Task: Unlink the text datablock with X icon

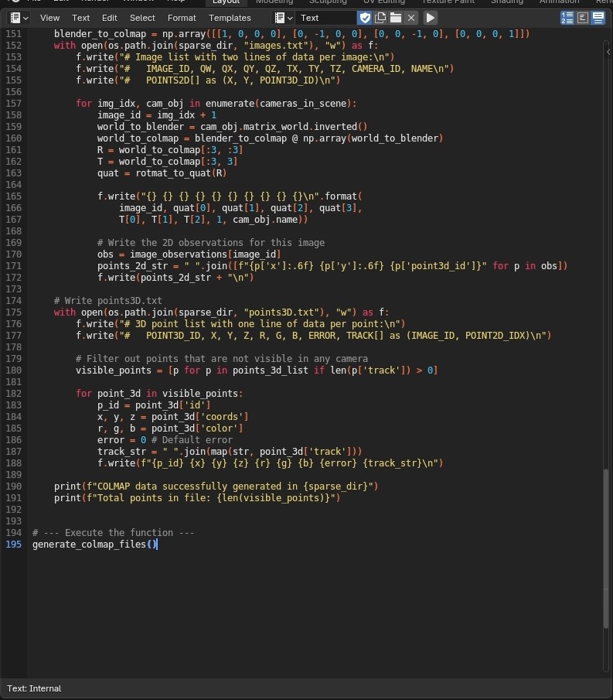Action: (411, 18)
